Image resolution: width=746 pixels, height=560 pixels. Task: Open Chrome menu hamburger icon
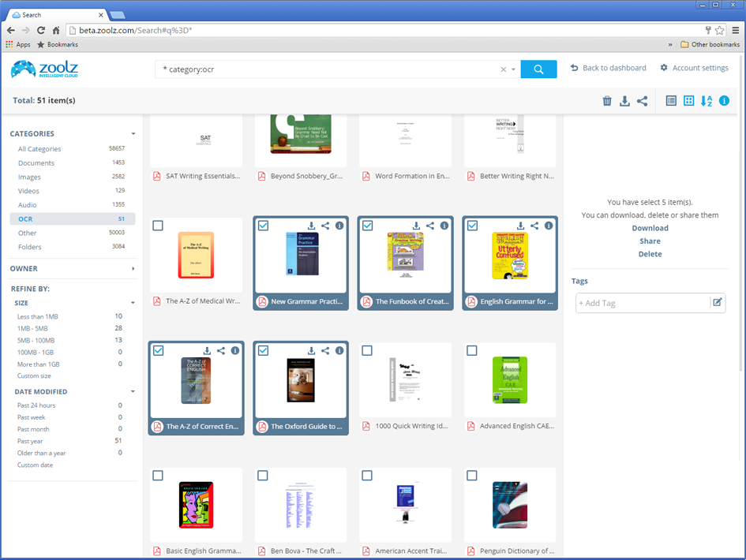[736, 31]
